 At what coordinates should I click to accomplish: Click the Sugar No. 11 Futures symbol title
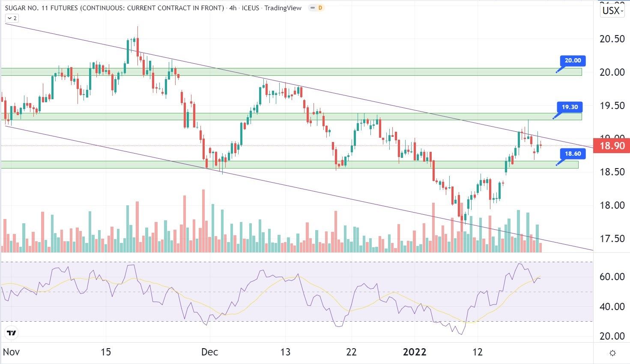114,8
